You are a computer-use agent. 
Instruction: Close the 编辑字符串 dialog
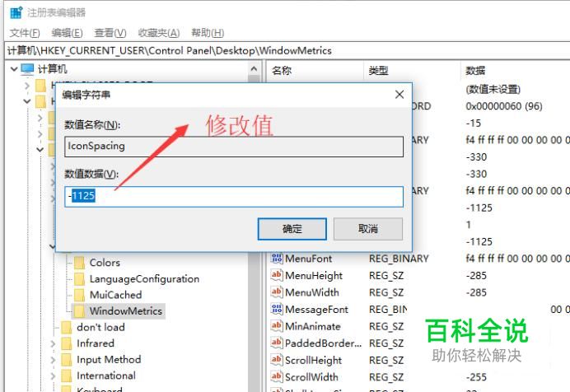click(x=399, y=95)
